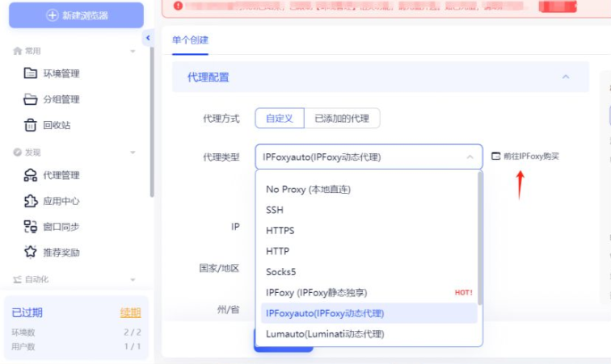Choose IPFoxyauto(IPFoxy动态代理) option

click(369, 313)
